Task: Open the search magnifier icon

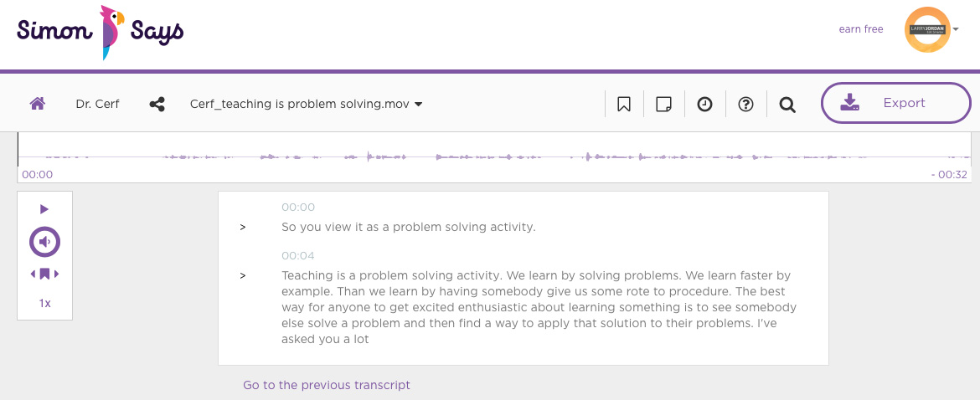Action: 787,105
